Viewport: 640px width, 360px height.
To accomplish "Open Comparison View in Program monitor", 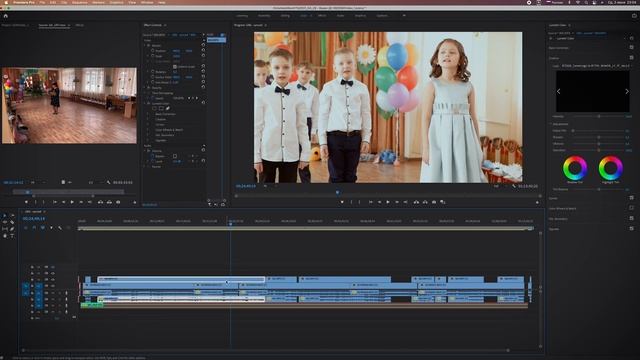I will click(x=443, y=202).
